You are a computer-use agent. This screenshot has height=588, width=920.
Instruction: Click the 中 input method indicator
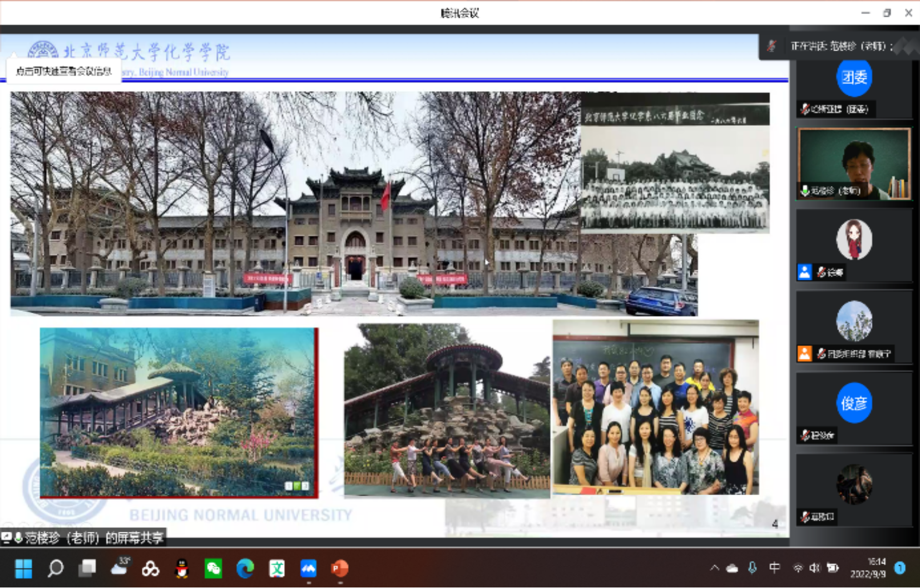point(774,569)
